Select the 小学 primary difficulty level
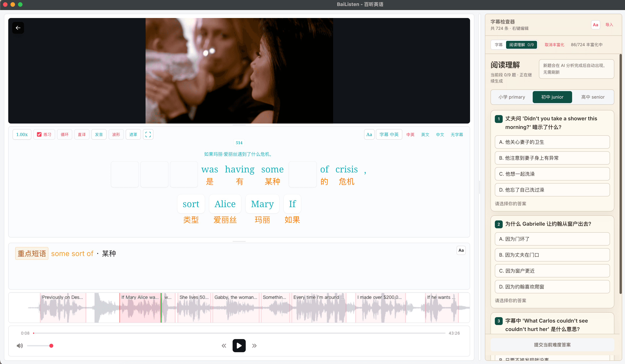Screen dimensions: 625x364 [x=512, y=97]
